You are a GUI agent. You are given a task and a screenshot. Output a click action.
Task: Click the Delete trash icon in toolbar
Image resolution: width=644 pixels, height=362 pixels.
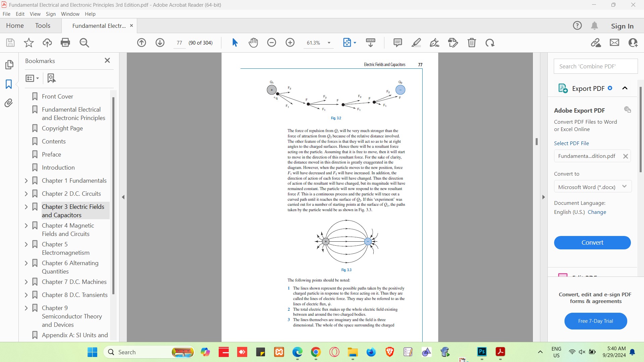tap(472, 43)
